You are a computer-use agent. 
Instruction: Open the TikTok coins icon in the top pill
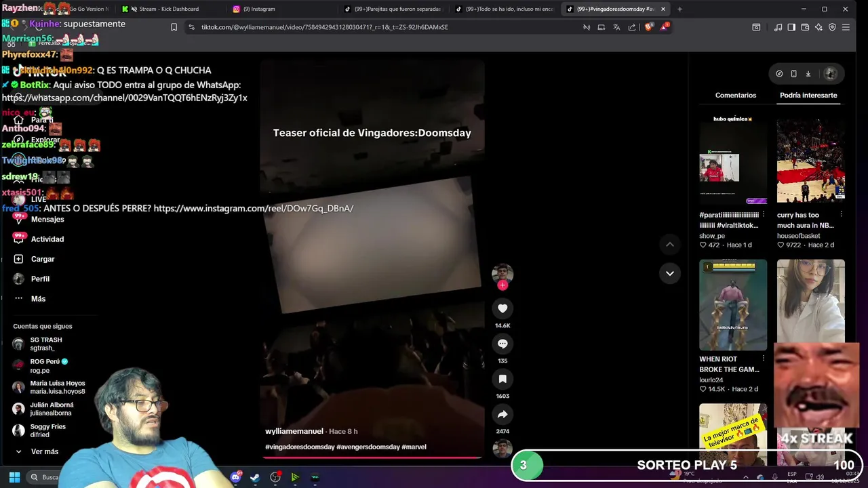[x=779, y=74]
